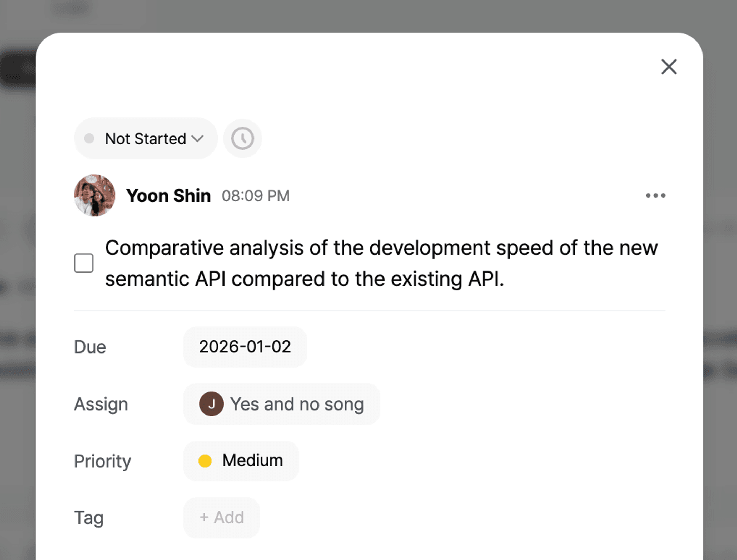This screenshot has height=560, width=737.
Task: Click the gray status dot indicator
Action: coord(89,138)
